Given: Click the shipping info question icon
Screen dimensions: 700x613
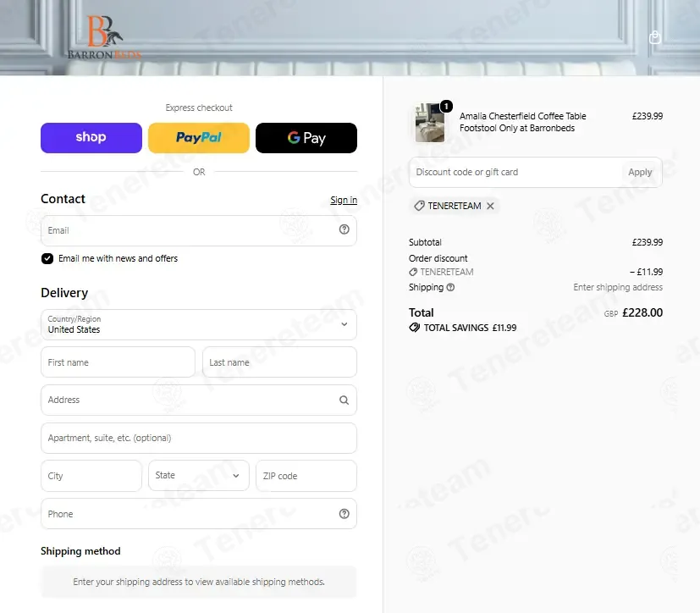Looking at the screenshot, I should point(450,288).
